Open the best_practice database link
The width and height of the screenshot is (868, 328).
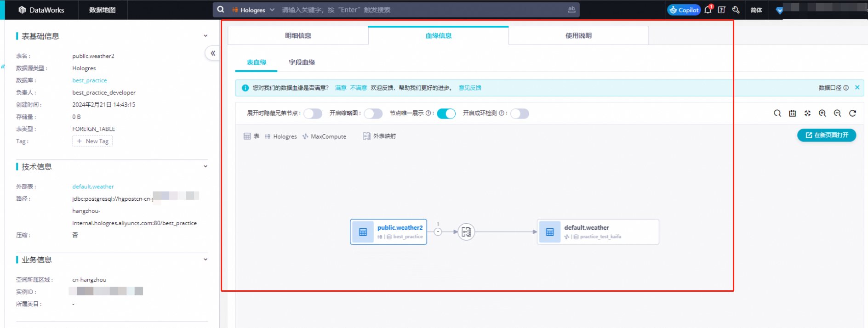pyautogui.click(x=90, y=80)
